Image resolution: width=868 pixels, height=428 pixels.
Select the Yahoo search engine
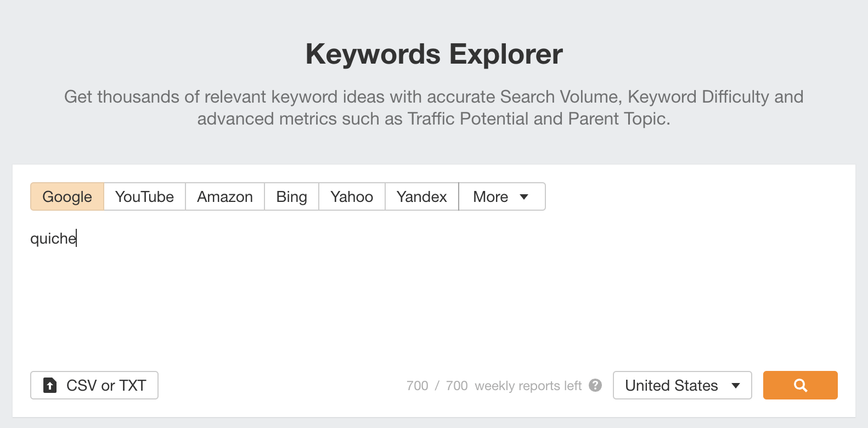[351, 196]
